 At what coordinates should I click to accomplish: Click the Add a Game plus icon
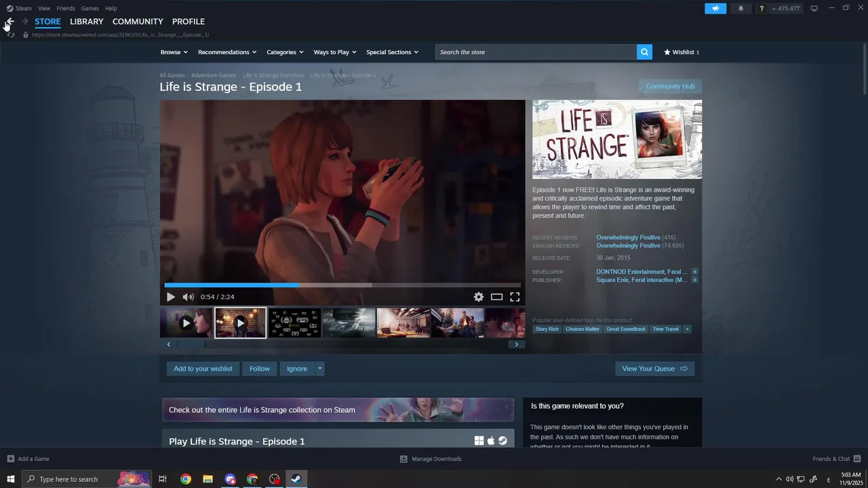11,459
